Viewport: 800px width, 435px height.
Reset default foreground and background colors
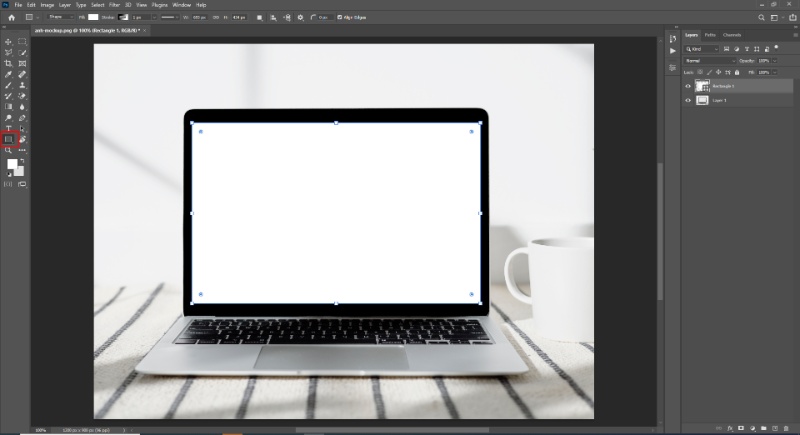click(x=9, y=174)
